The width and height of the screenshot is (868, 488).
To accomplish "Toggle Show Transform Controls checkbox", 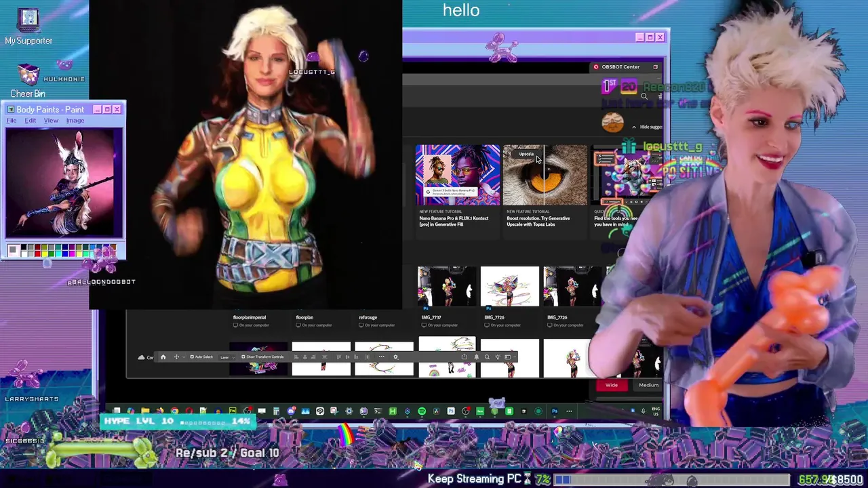I will [x=243, y=357].
